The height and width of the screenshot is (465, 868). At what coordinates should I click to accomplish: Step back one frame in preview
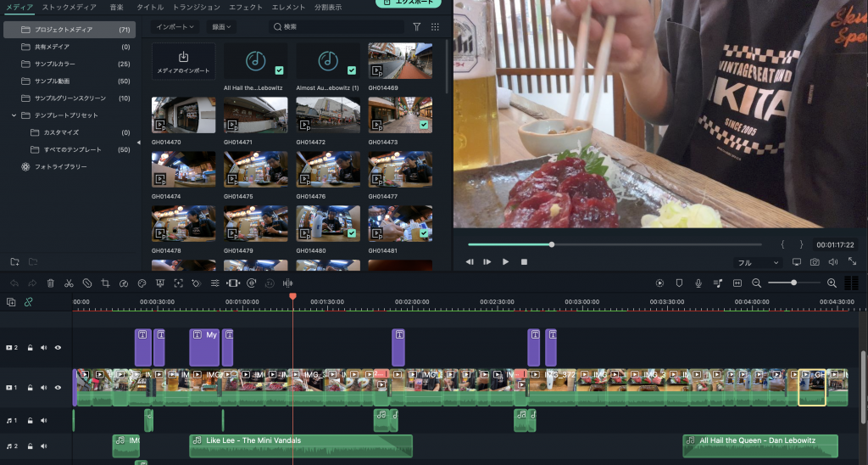(470, 261)
